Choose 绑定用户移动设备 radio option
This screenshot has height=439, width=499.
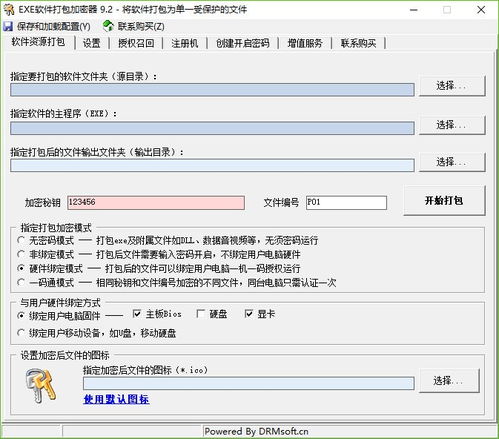[x=21, y=333]
